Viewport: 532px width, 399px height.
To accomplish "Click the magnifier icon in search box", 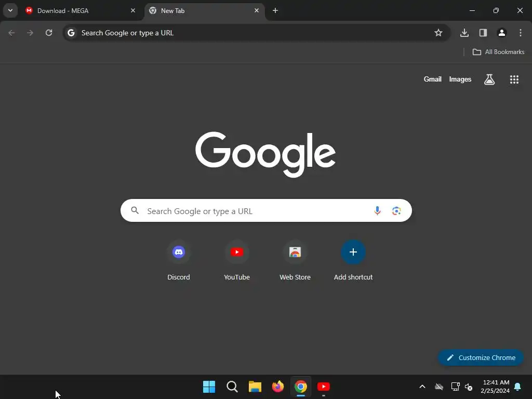I will click(135, 210).
